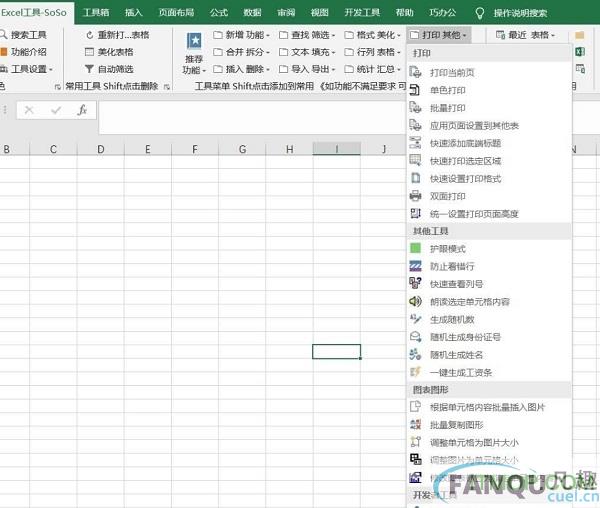
Task: Open the 统计 汇总 dropdown
Action: (372, 69)
